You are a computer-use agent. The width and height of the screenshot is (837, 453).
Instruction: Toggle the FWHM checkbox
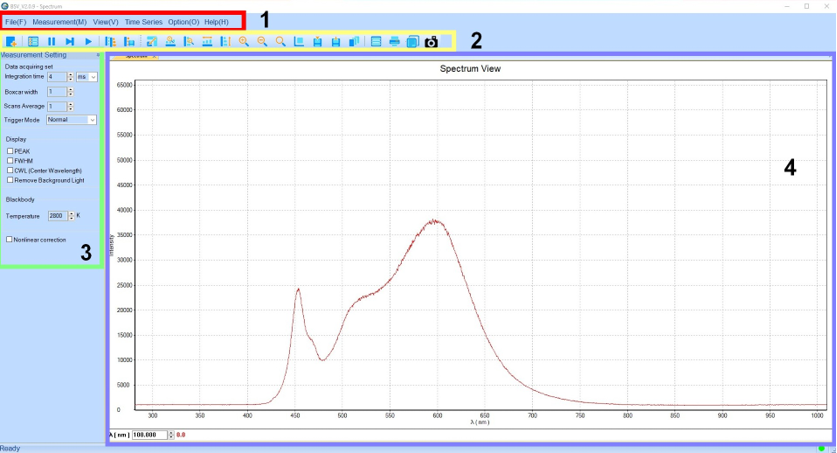click(10, 161)
